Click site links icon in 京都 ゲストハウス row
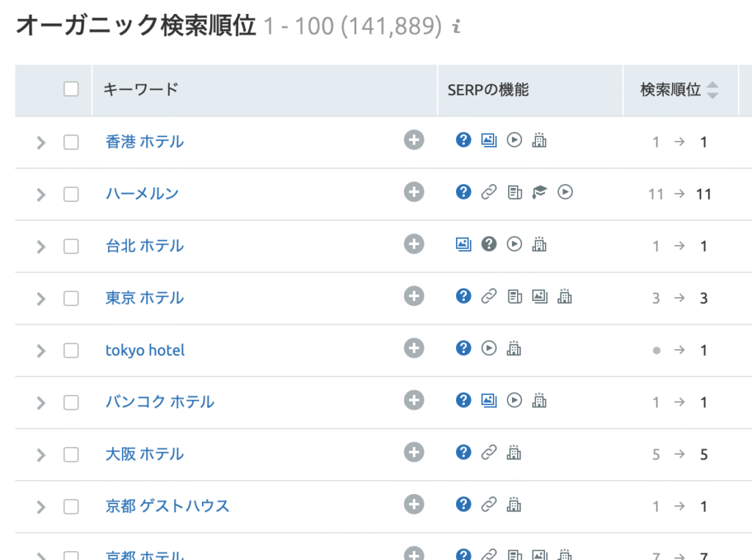Screen dimensions: 752x560 489,504
